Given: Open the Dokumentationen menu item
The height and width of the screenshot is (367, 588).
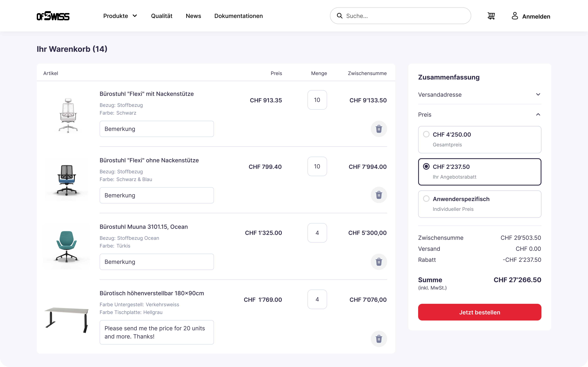Looking at the screenshot, I should click(x=238, y=16).
